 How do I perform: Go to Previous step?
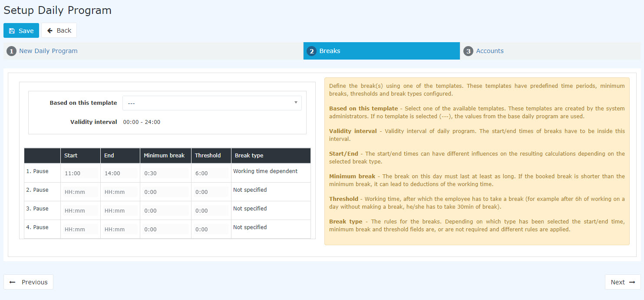[28, 282]
